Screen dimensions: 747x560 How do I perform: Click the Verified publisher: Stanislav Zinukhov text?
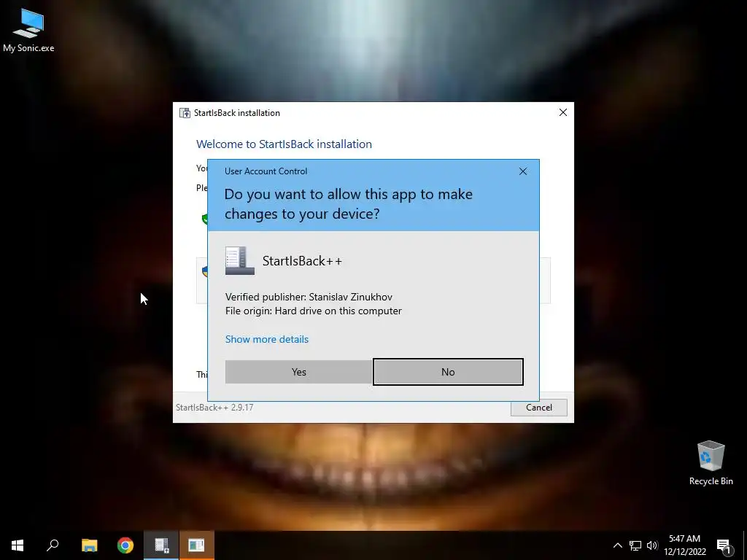(x=309, y=297)
